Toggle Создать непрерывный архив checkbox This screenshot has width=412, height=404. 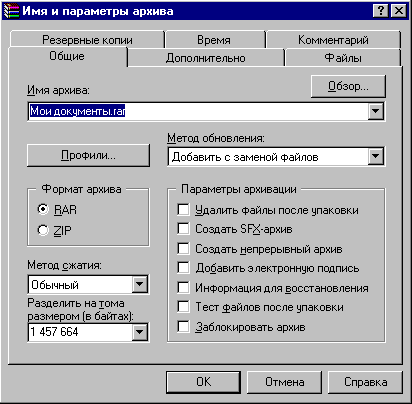[183, 248]
